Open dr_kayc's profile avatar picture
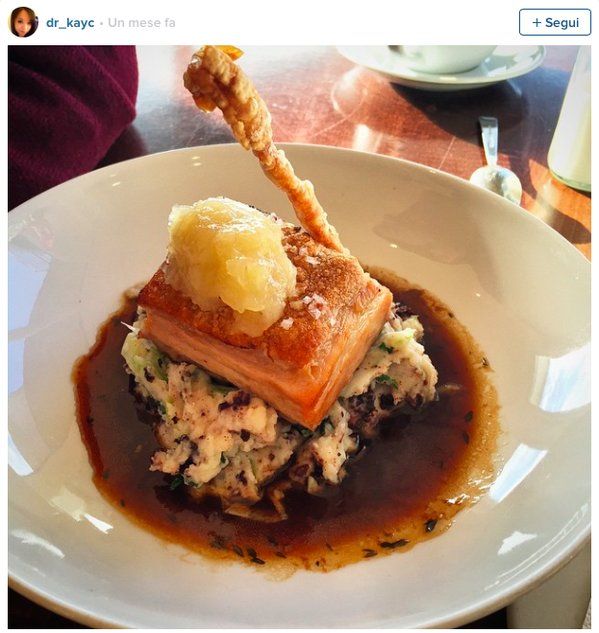Screen dimensions: 599x633 pyautogui.click(x=23, y=22)
